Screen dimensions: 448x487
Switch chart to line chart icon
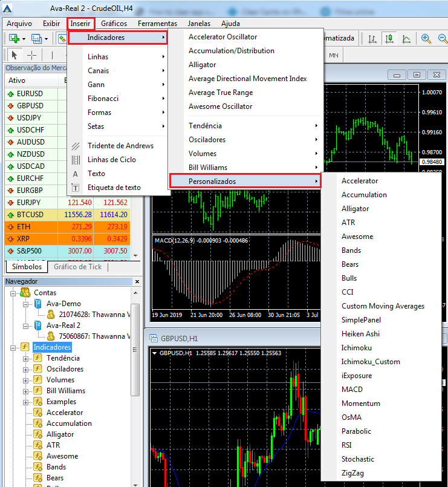(x=406, y=39)
